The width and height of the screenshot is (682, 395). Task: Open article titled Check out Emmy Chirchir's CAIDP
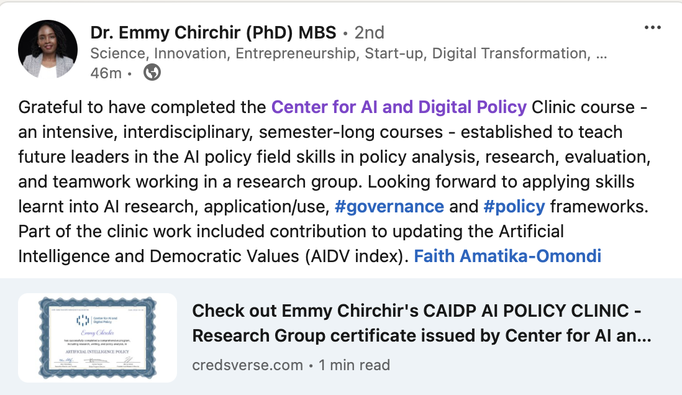(422, 323)
